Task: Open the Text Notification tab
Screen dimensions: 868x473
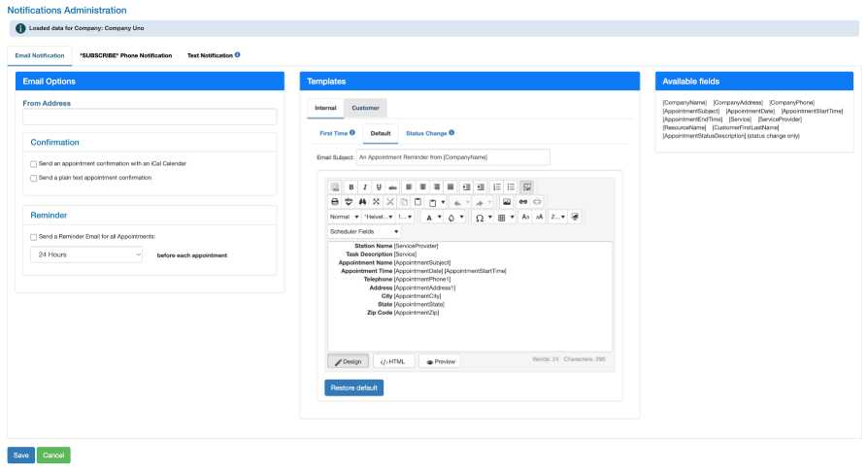Action: click(210, 55)
